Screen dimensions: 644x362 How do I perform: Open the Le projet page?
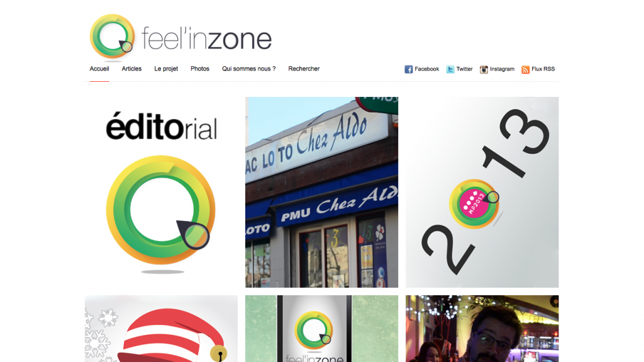pos(166,69)
